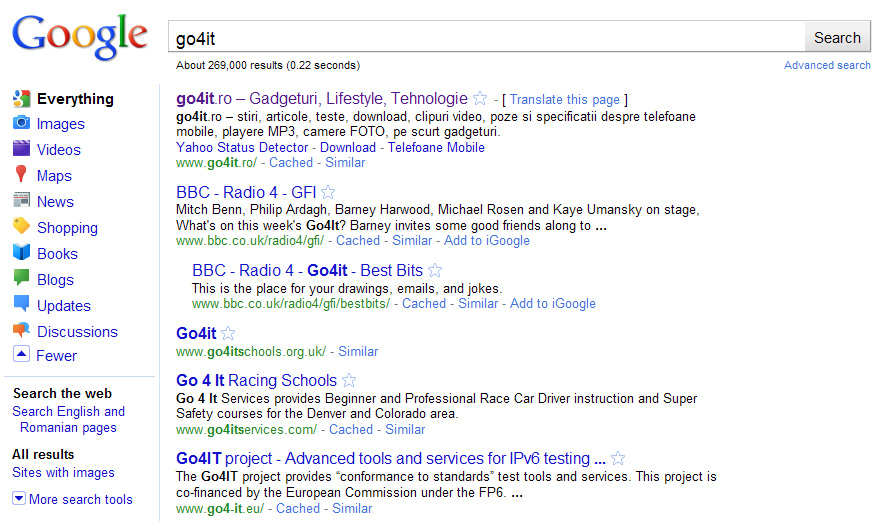This screenshot has height=521, width=879.
Task: Open Cached link for go4itservices.com
Action: tap(351, 430)
